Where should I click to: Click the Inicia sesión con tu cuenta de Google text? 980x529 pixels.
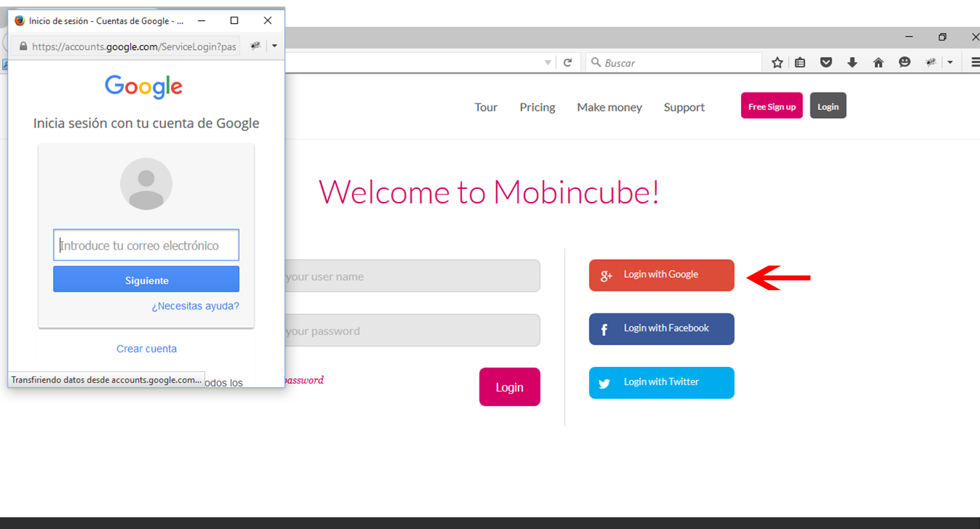pyautogui.click(x=146, y=123)
